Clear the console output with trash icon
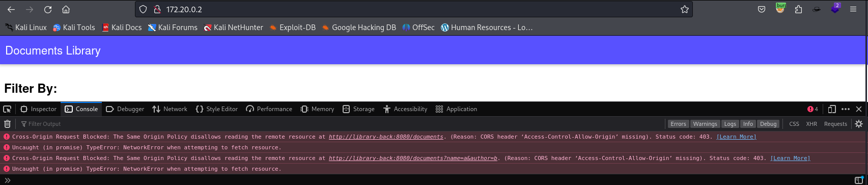 [7, 124]
